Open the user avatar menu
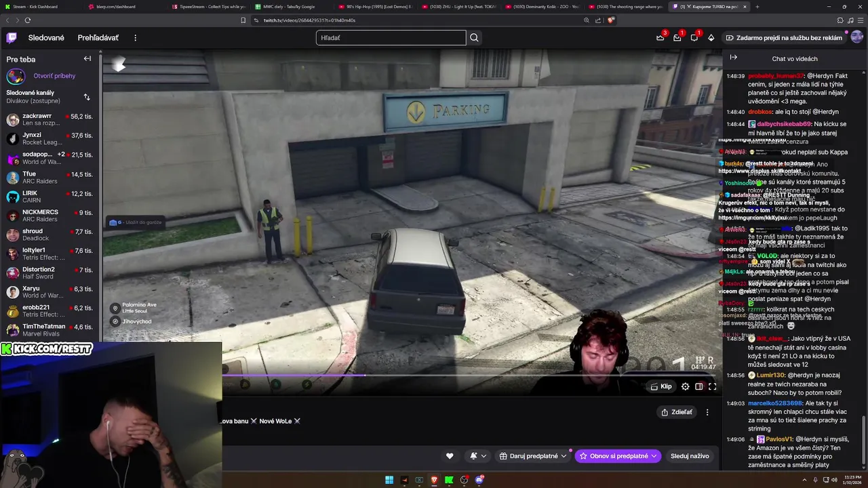The image size is (868, 488). [857, 37]
